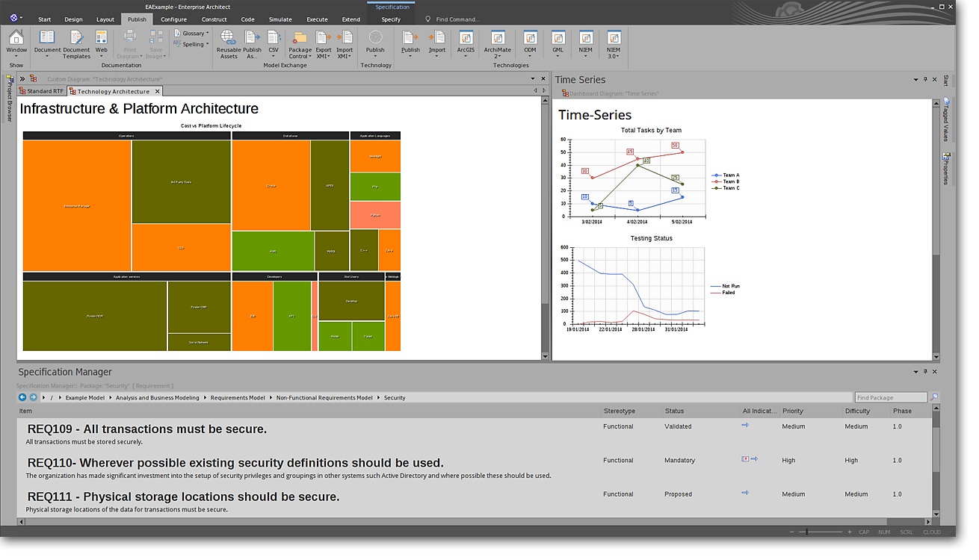This screenshot has height=560, width=979.
Task: Switch to the Configure ribbon tab
Action: [x=173, y=19]
